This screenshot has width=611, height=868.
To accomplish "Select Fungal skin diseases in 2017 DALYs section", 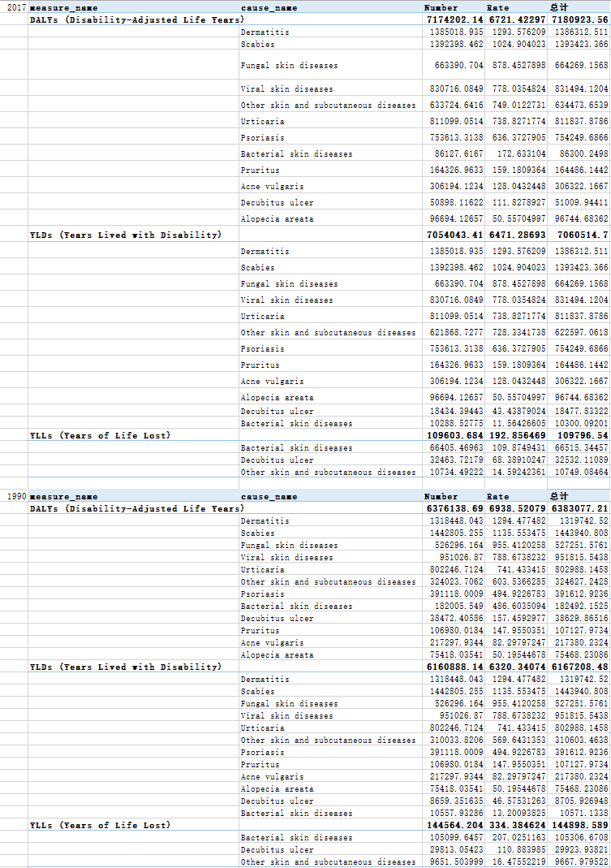I will point(289,65).
